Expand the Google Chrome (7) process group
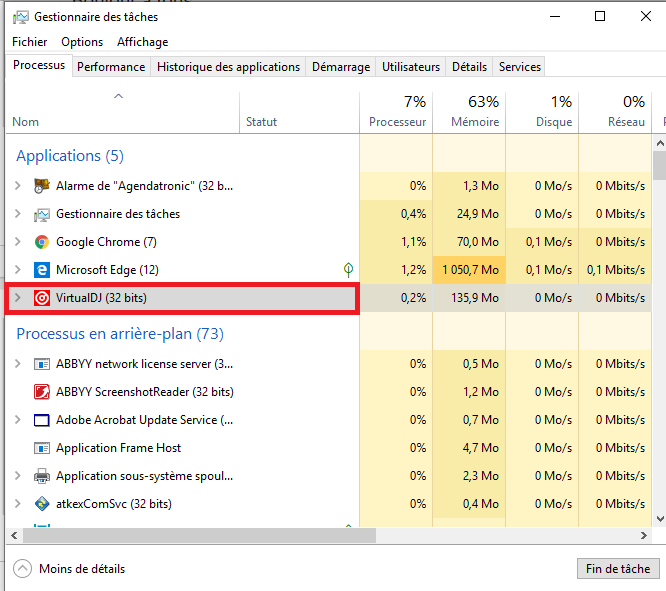Screen dimensions: 666x591 [x=17, y=242]
